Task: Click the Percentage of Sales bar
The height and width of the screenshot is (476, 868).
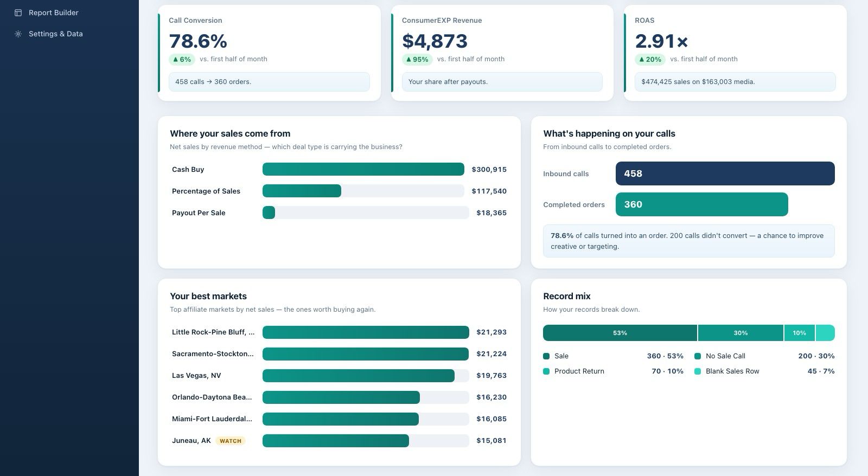Action: 302,191
